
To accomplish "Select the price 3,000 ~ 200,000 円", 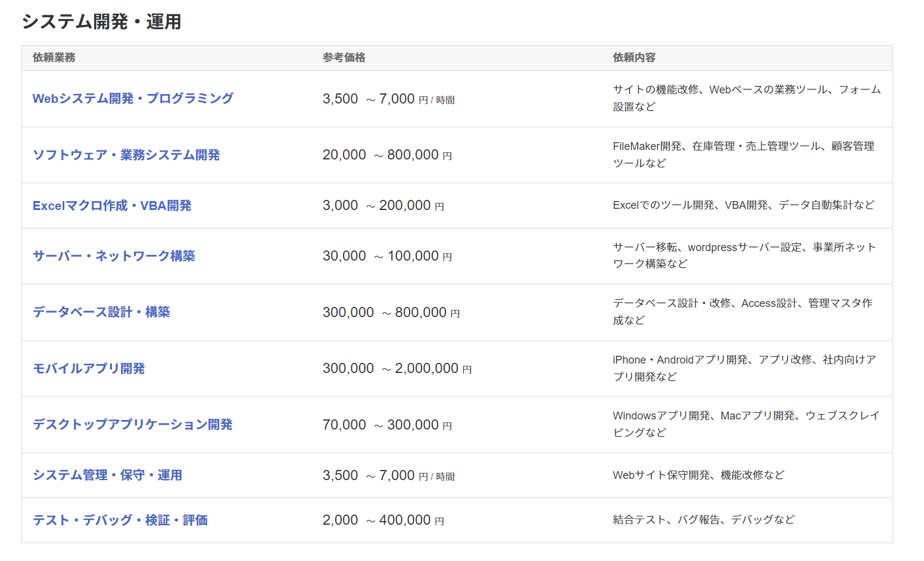I will coord(383,206).
